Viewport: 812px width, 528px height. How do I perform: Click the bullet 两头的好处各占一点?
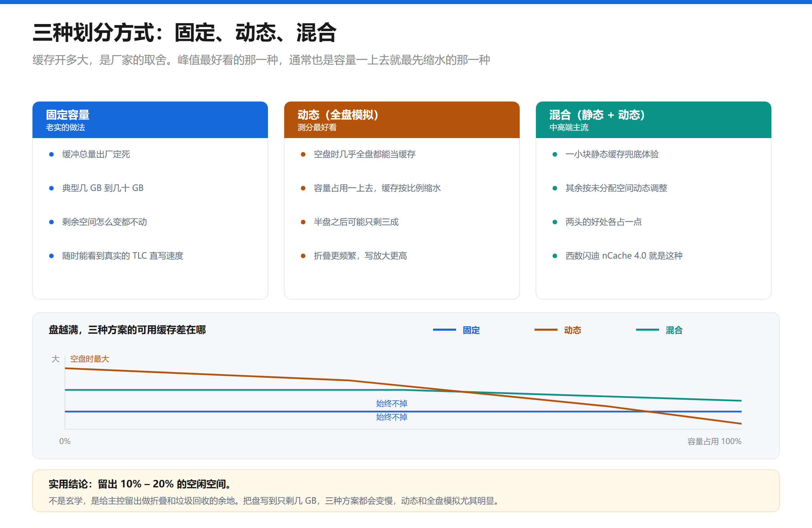pyautogui.click(x=603, y=222)
